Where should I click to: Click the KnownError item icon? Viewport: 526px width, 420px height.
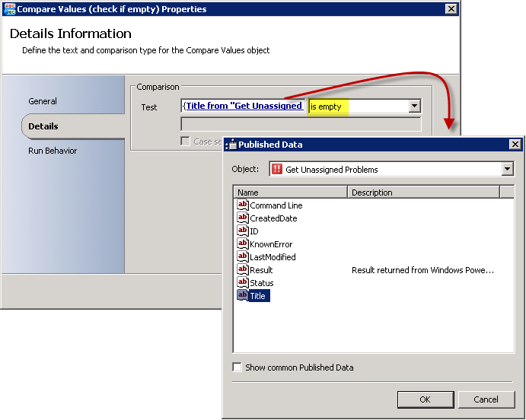click(x=243, y=244)
